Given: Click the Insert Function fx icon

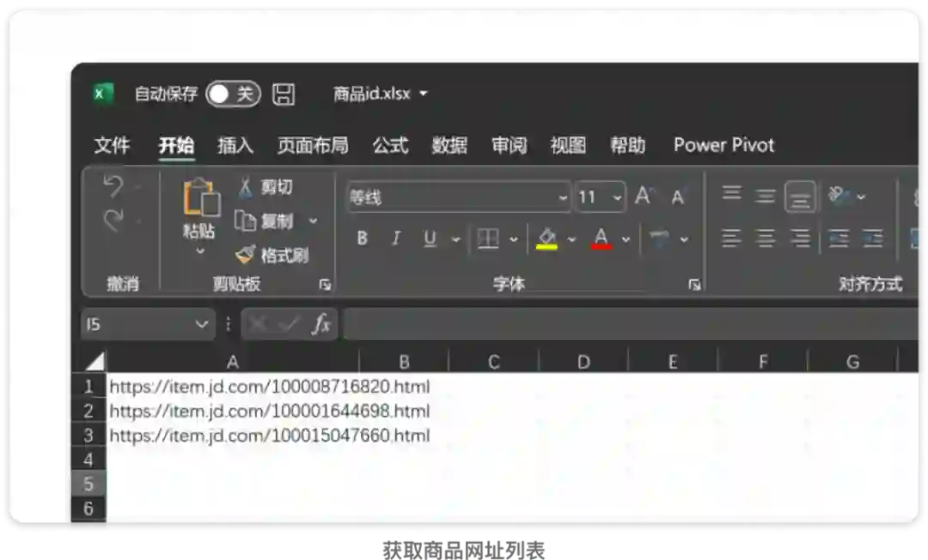Looking at the screenshot, I should coord(321,324).
